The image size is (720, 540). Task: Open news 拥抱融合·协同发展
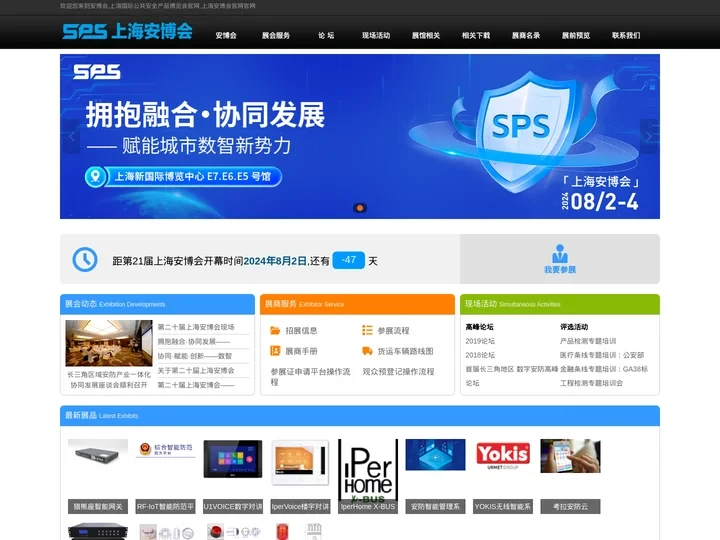click(x=194, y=342)
